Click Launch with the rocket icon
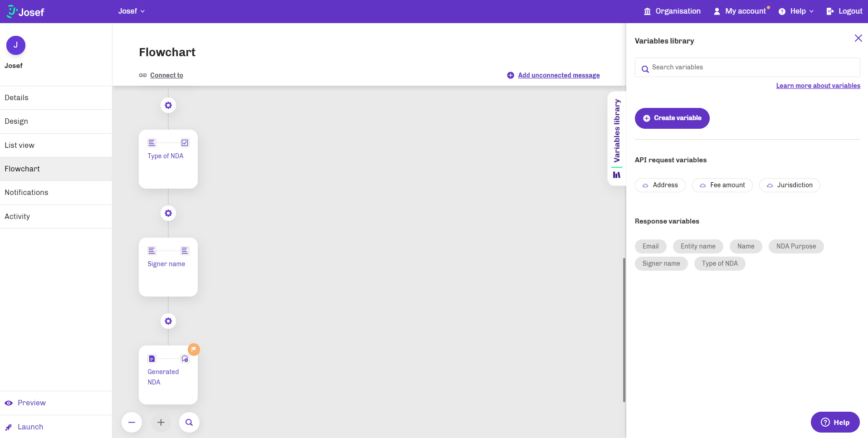The width and height of the screenshot is (868, 438). [24, 427]
